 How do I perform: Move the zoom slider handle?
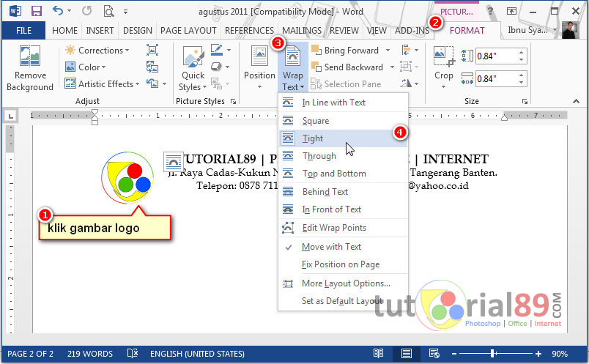tap(492, 354)
